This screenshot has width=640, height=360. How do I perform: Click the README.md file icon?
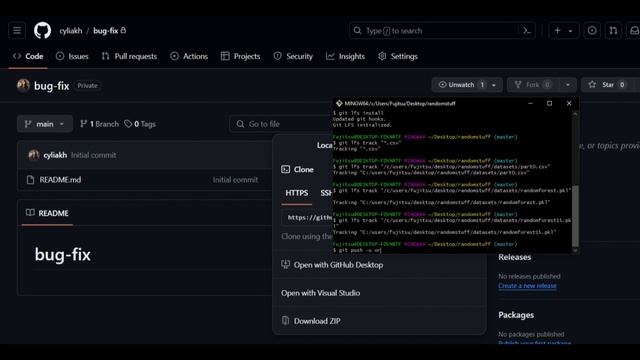pyautogui.click(x=30, y=180)
